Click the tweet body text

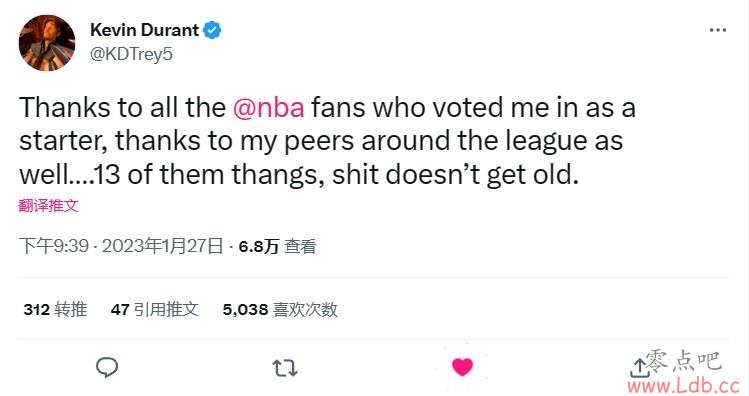click(327, 140)
